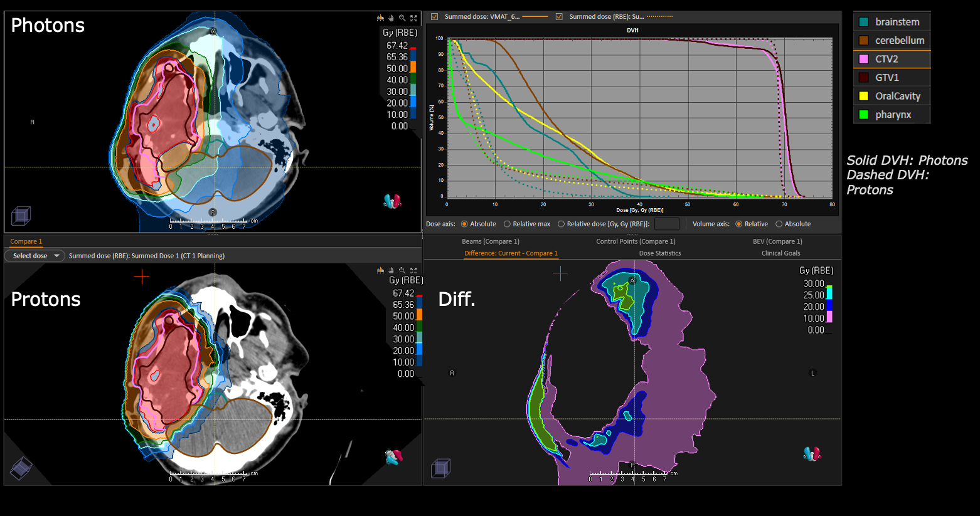Click the 65.36 dose level in Protons legend
This screenshot has height=516, width=980.
(x=403, y=305)
